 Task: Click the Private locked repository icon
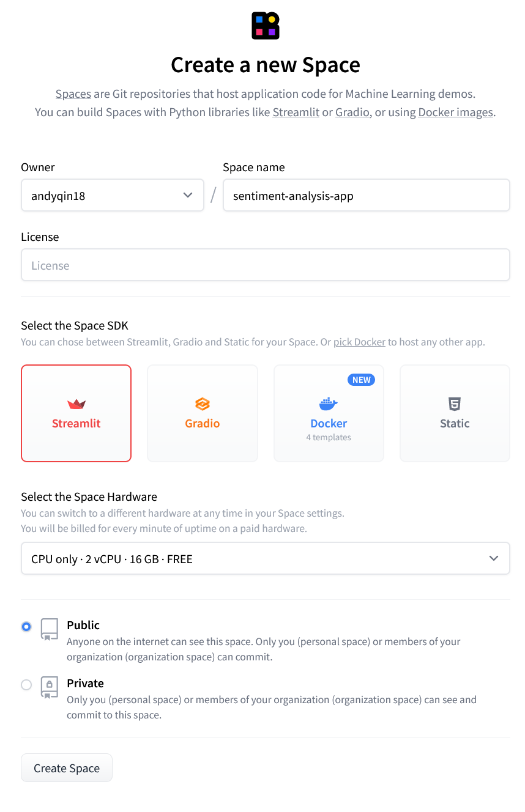50,687
